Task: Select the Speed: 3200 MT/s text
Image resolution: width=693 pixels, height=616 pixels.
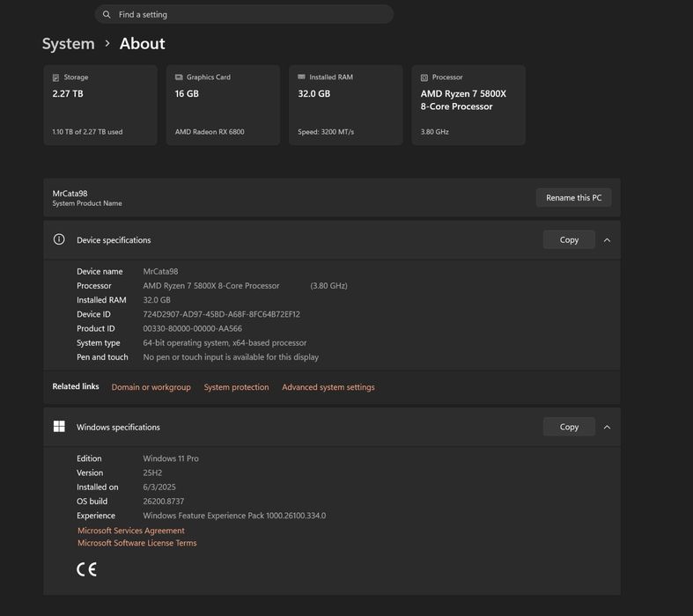Action: coord(326,132)
